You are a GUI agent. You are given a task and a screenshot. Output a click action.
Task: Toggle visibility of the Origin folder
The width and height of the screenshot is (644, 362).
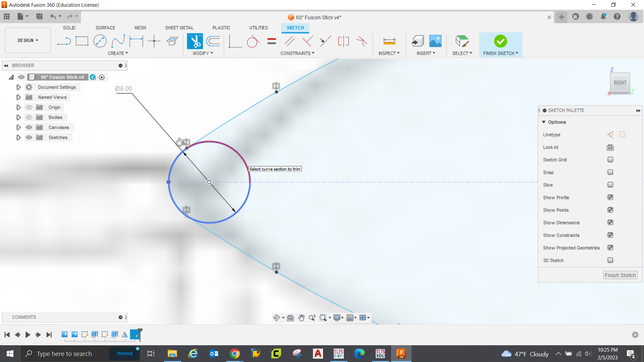tap(29, 107)
